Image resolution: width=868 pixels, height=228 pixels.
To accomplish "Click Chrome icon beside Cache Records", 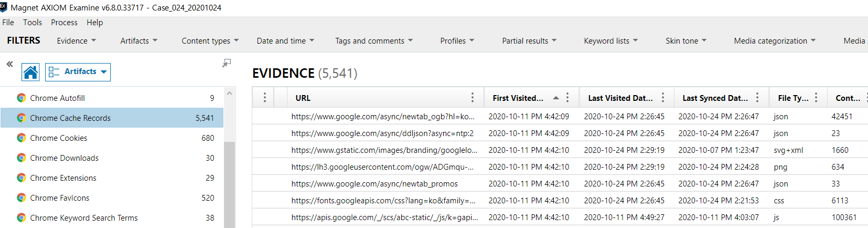I will coord(22,118).
